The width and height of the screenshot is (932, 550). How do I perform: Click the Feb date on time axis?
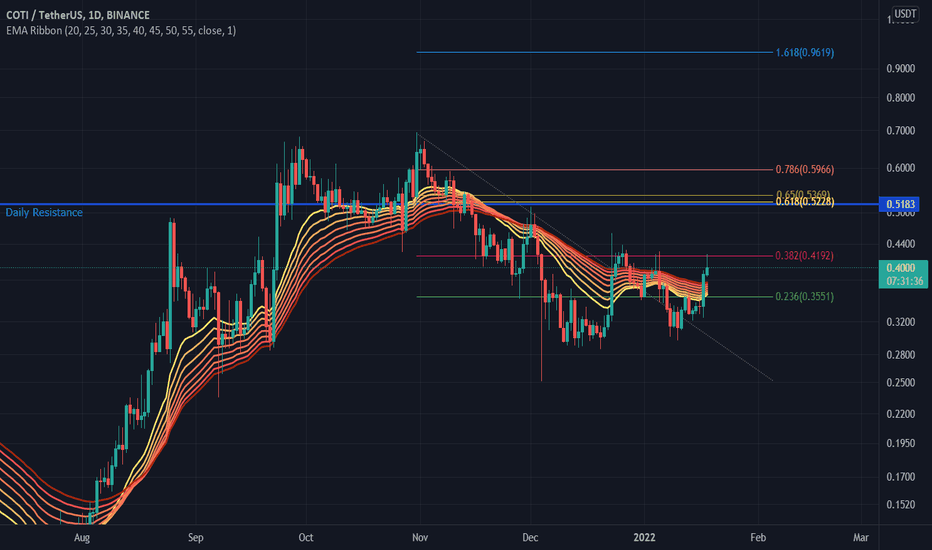coord(758,538)
